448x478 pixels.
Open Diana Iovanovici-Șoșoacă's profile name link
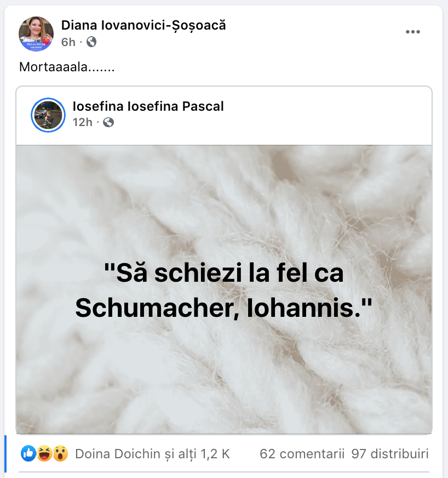pyautogui.click(x=143, y=25)
